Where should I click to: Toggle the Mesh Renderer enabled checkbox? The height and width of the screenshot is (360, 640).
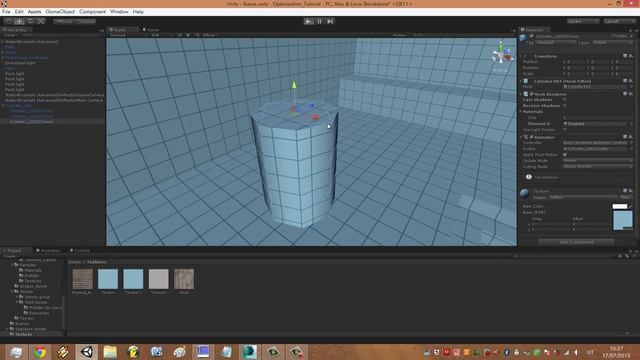pyautogui.click(x=531, y=94)
